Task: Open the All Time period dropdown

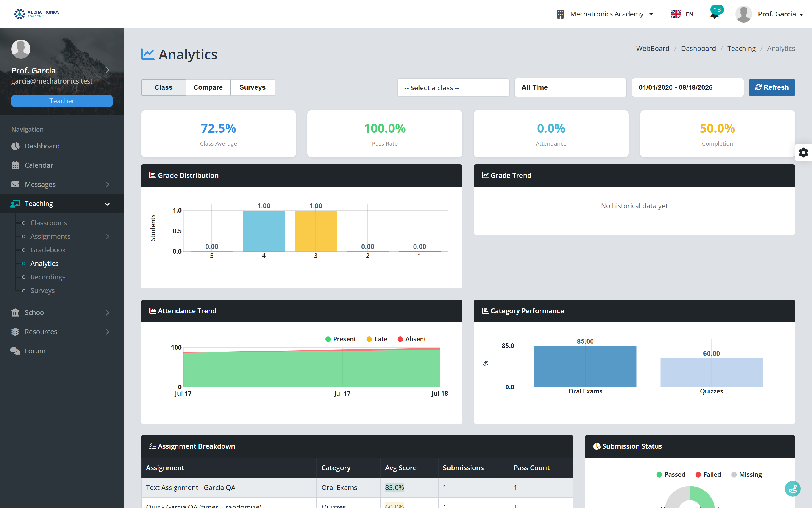Action: pos(570,88)
